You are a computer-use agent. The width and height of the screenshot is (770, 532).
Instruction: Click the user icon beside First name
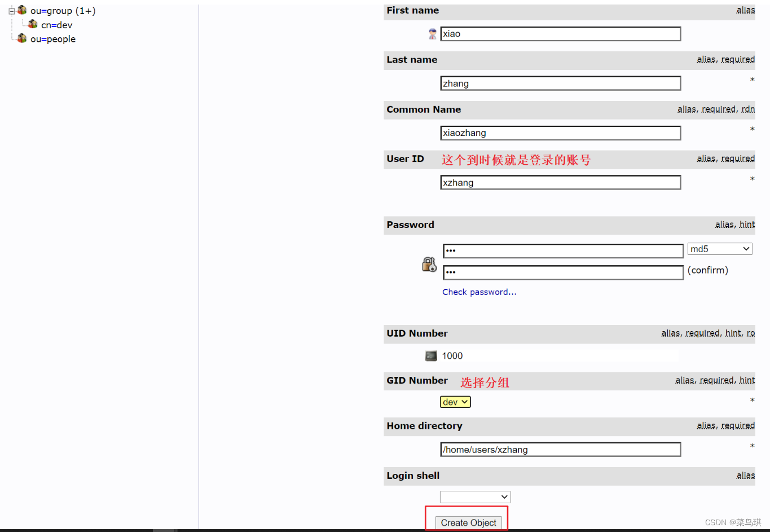[432, 34]
